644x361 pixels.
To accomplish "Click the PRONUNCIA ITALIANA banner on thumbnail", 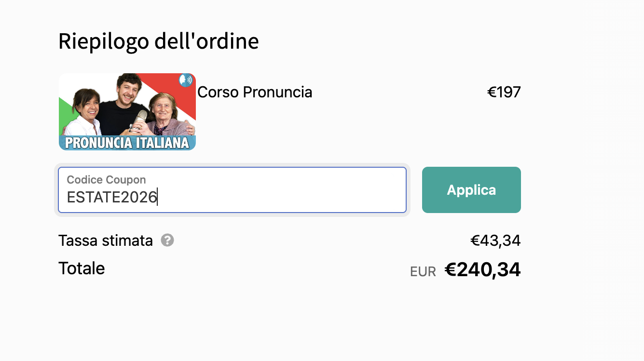I will (127, 143).
